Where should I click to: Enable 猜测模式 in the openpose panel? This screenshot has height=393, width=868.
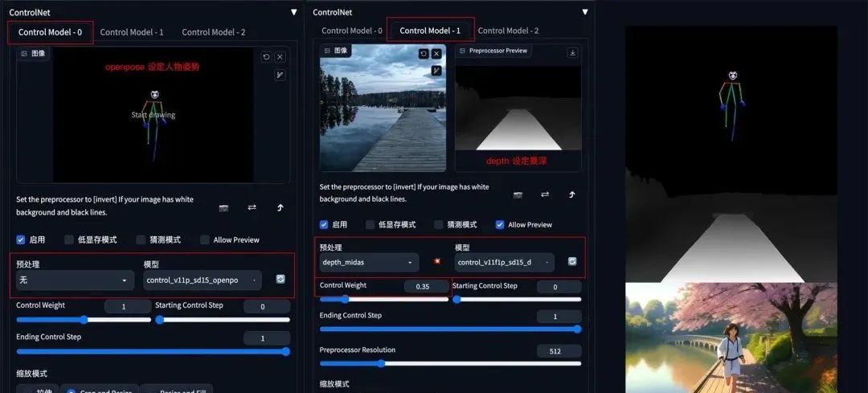coord(141,239)
